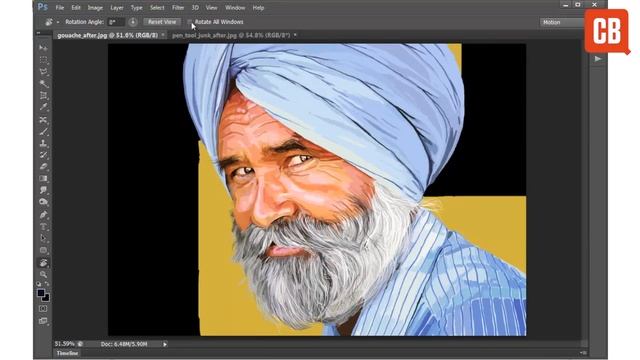This screenshot has width=640, height=360.
Task: Open the Select menu
Action: [x=157, y=8]
